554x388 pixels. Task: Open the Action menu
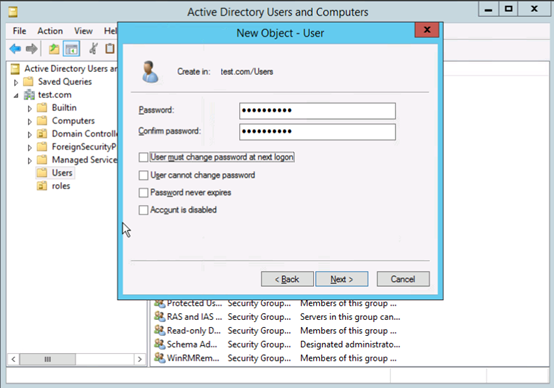50,31
